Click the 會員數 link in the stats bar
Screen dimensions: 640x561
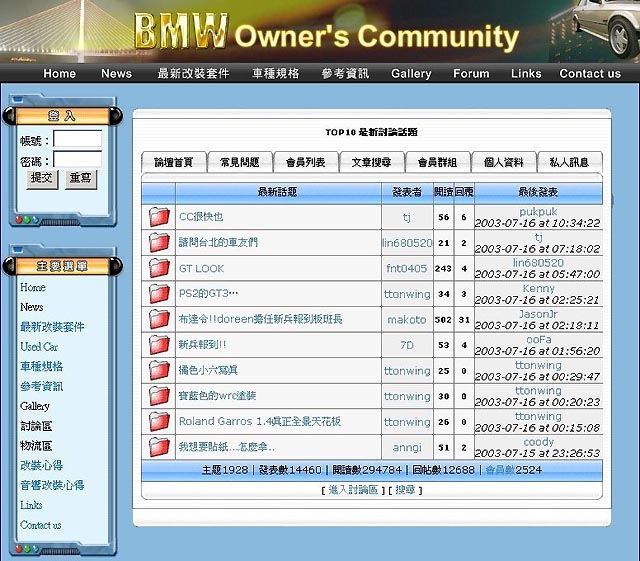coord(500,470)
